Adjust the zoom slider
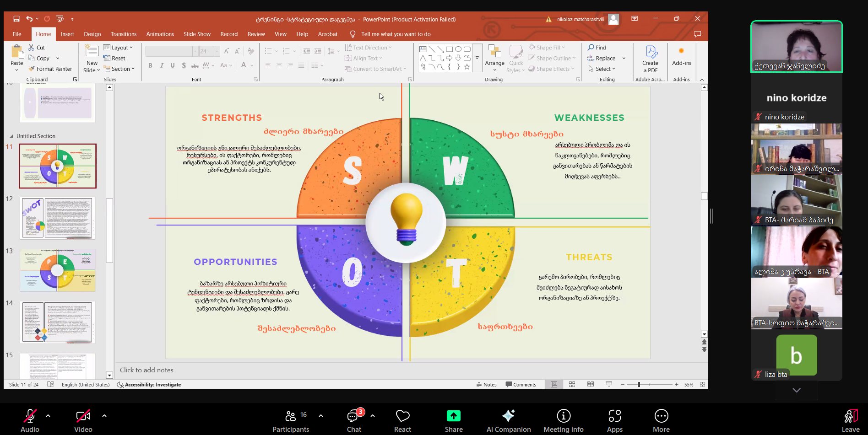The height and width of the screenshot is (435, 868). click(639, 385)
